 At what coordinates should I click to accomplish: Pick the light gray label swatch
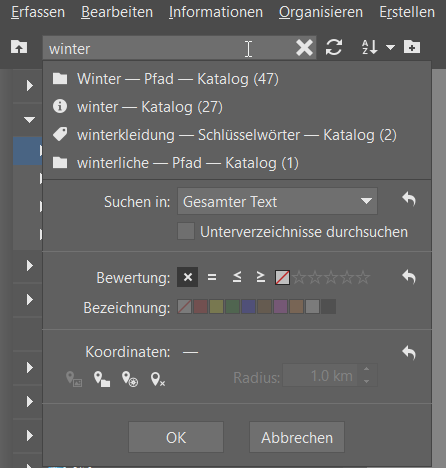312,307
